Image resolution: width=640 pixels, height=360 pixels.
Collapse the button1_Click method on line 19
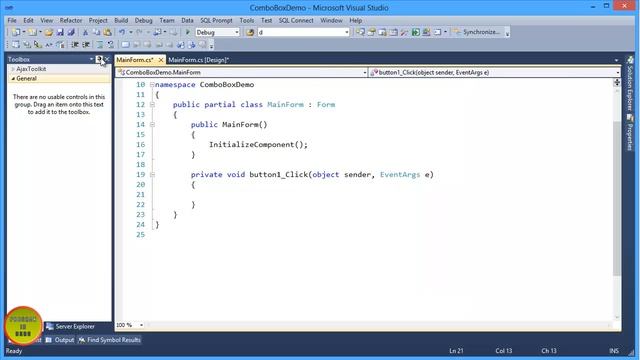point(152,175)
